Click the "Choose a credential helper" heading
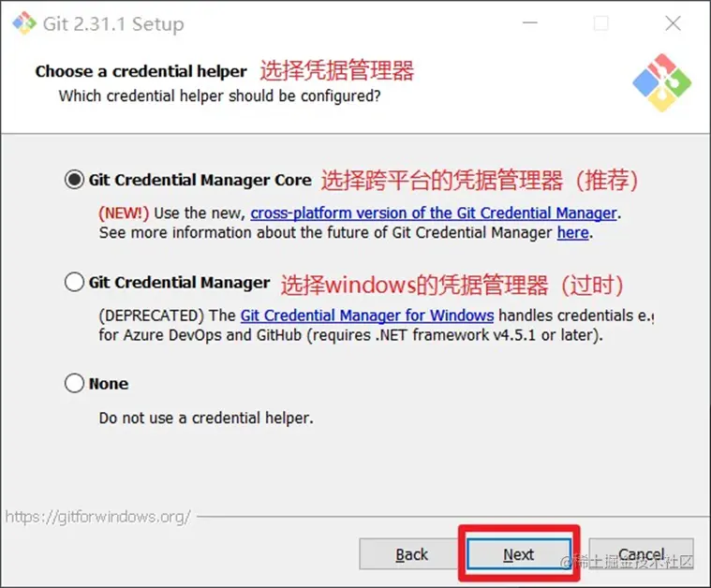The height and width of the screenshot is (588, 711). [141, 72]
